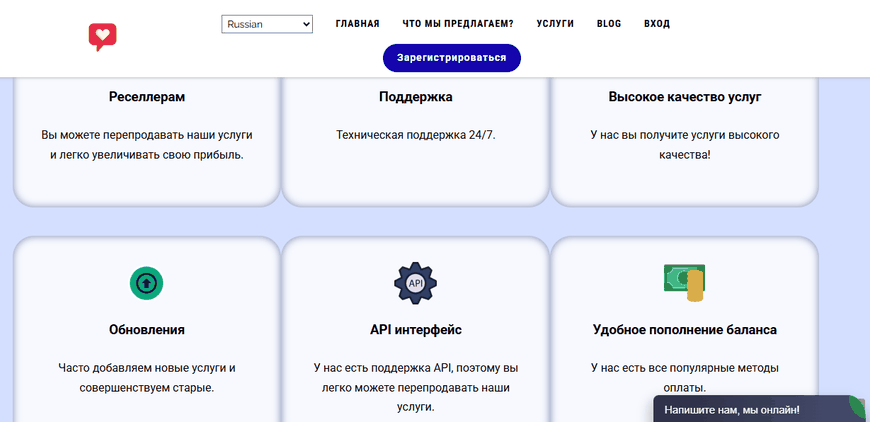Screen dimensions: 870x422
Task: Go to ГЛАВНАЯ menu item
Action: (357, 24)
